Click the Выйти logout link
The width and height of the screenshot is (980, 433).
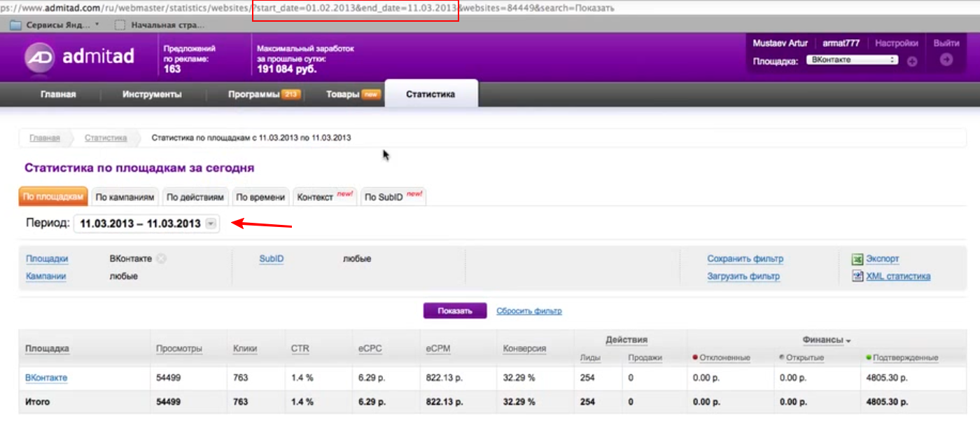[x=946, y=43]
